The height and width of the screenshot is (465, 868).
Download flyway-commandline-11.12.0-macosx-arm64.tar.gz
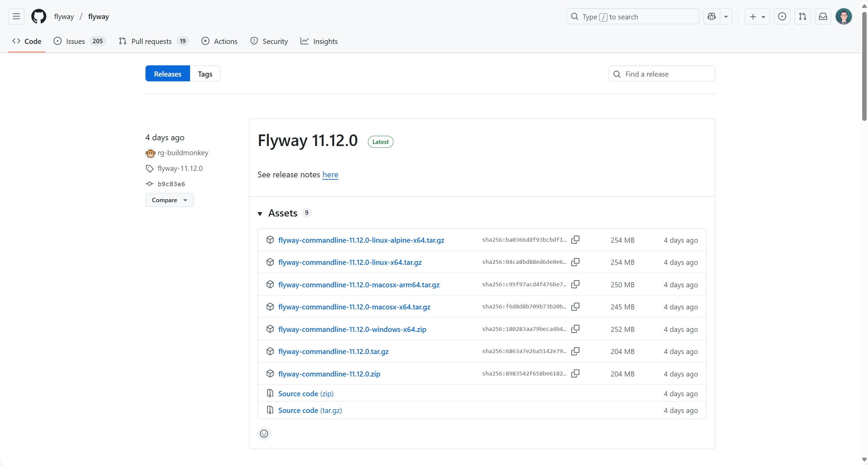[x=359, y=285]
